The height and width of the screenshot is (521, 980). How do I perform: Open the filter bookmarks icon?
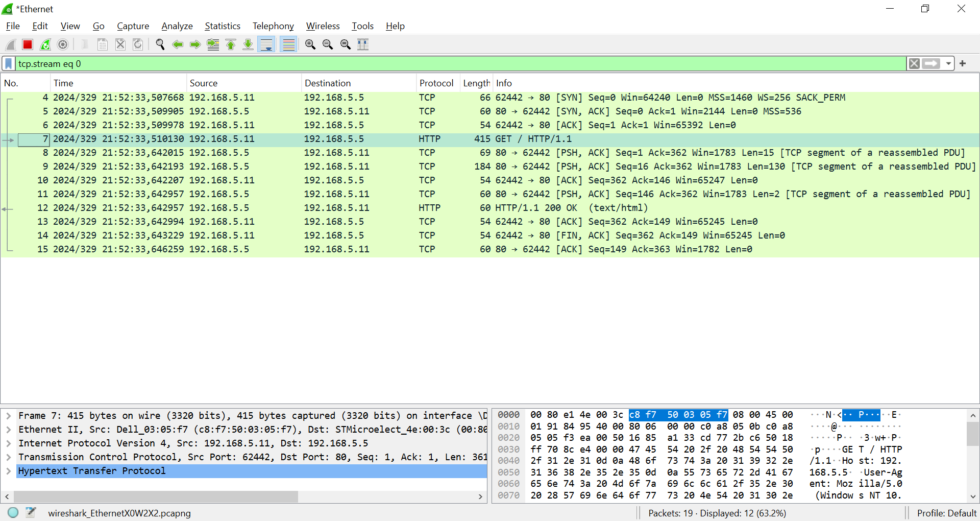(x=8, y=63)
